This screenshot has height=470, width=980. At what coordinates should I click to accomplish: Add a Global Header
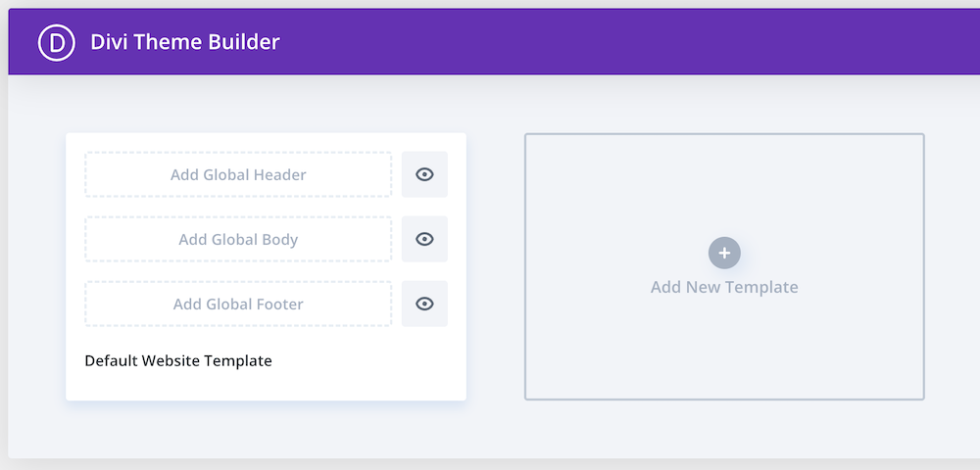(238, 174)
